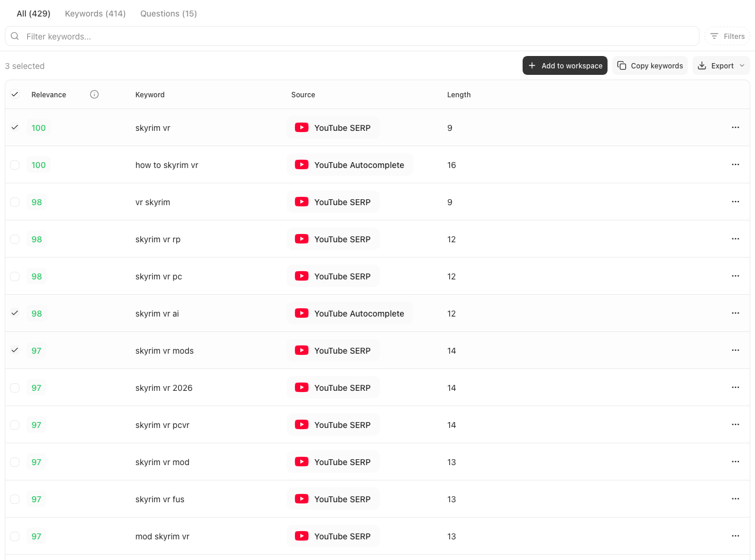
Task: Click the 'mod skyrim vr' keyword text
Action: [x=162, y=536]
